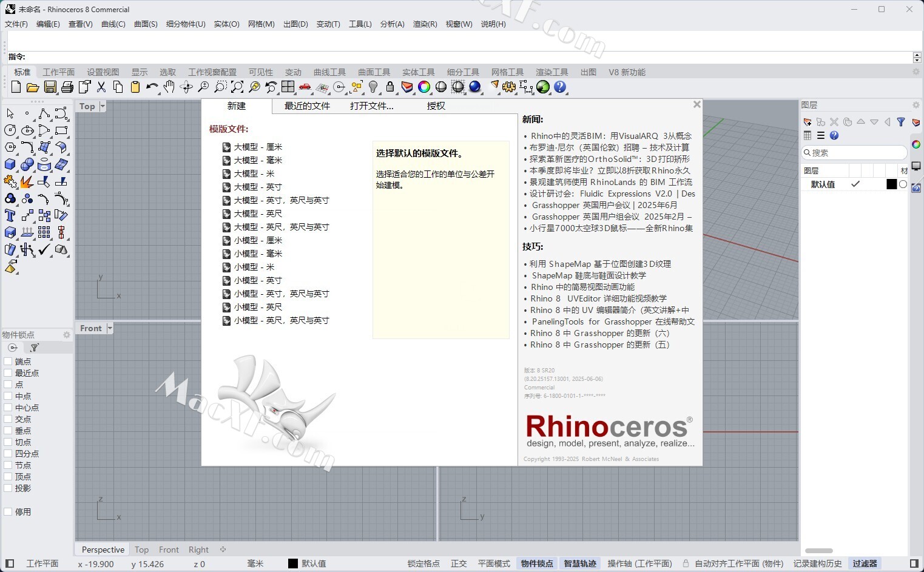Enable the 投影 osnap checkbox
This screenshot has width=924, height=572.
(8, 488)
